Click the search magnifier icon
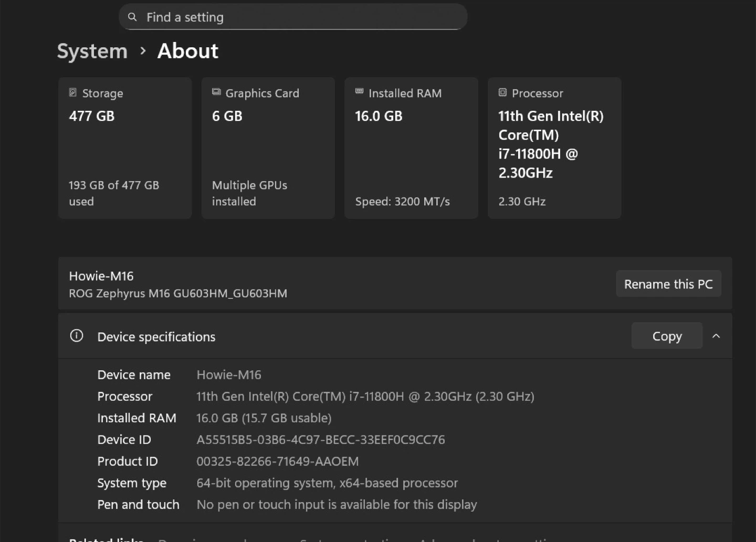Viewport: 756px width, 542px height. point(132,17)
